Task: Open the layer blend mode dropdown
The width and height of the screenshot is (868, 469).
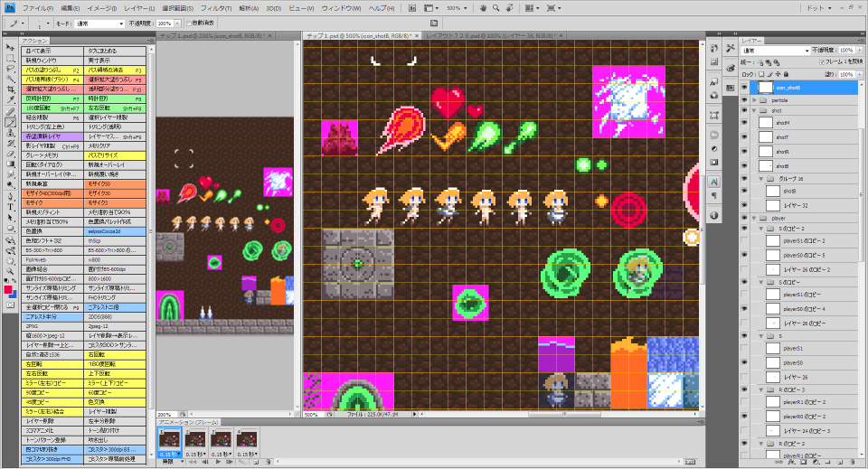Action: point(776,51)
